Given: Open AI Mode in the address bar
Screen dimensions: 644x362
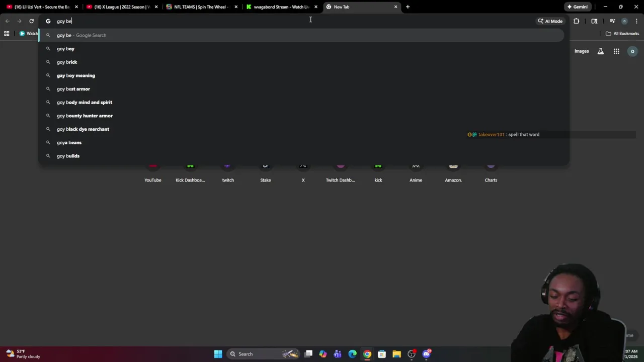Looking at the screenshot, I should pos(550,21).
